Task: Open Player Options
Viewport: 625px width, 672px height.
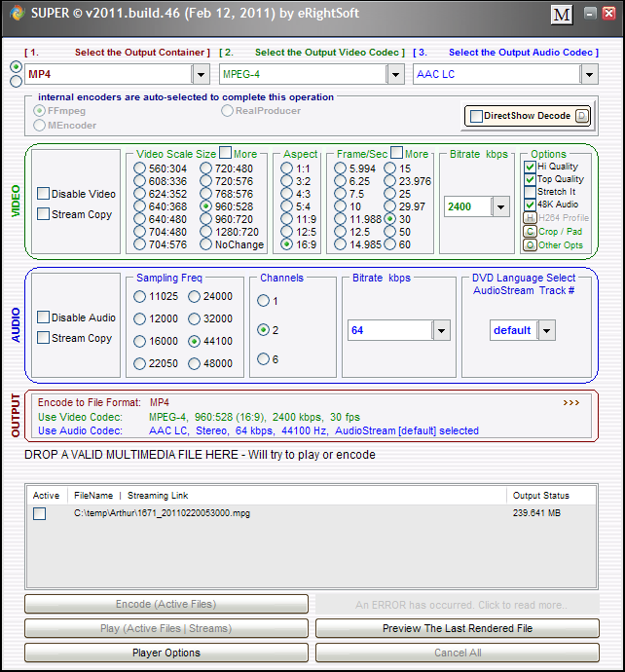Action: pos(165,653)
